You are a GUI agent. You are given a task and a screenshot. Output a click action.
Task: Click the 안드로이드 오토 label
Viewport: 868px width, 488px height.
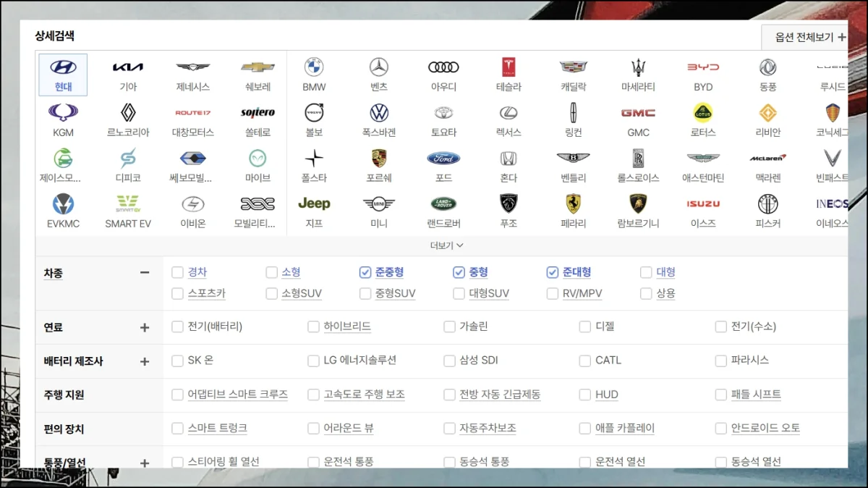pos(766,428)
